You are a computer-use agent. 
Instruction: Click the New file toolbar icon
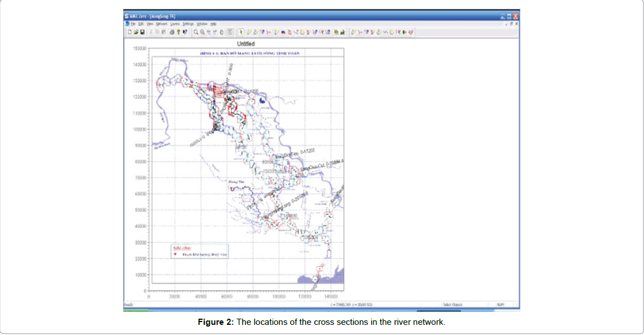pyautogui.click(x=130, y=32)
